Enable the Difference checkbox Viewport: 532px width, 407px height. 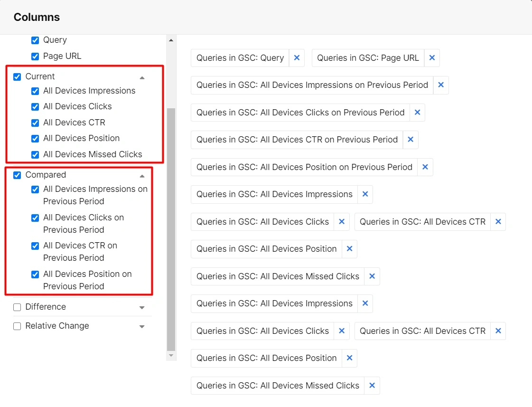pos(17,307)
